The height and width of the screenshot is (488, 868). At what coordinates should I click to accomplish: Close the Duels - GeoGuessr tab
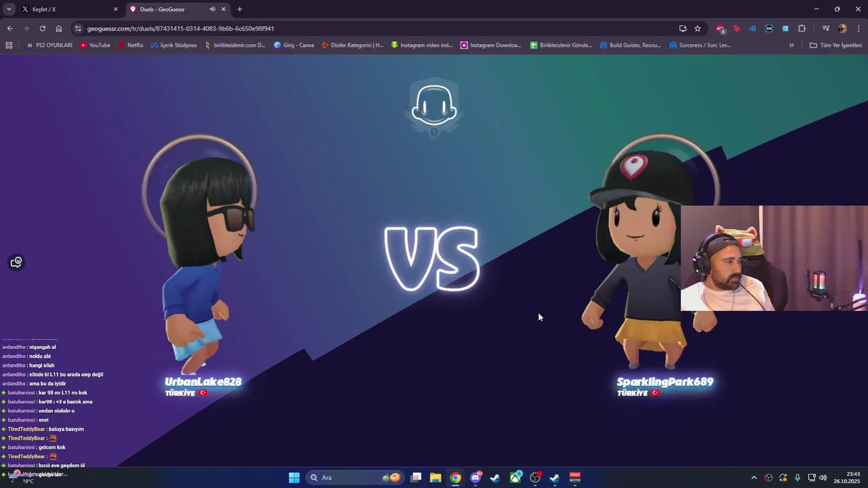[223, 9]
